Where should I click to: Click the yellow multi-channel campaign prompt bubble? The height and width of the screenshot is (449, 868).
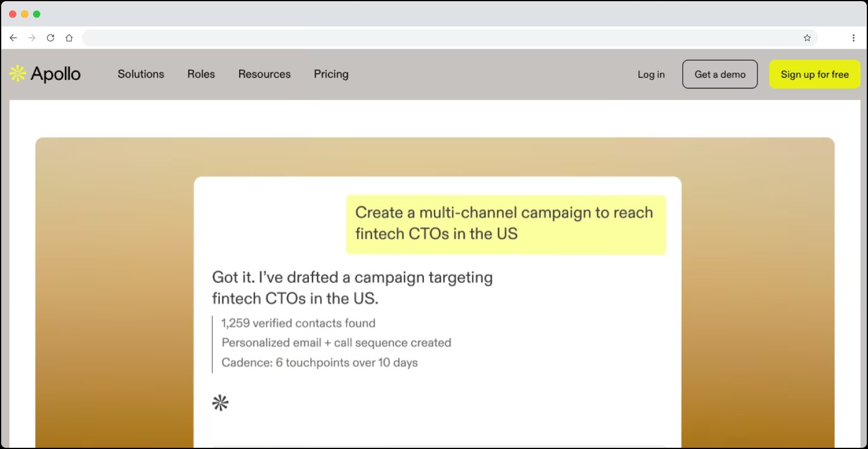(506, 224)
